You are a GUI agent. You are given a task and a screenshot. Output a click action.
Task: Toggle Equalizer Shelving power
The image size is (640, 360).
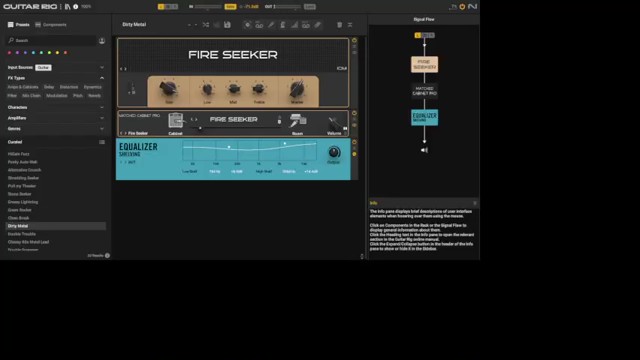point(354,142)
